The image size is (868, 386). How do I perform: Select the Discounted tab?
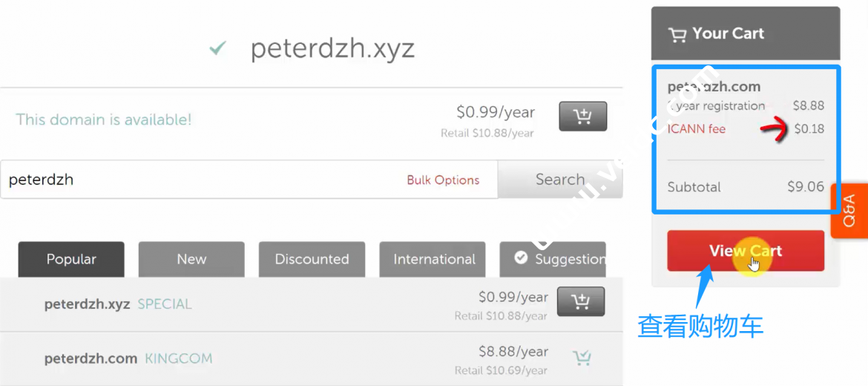pyautogui.click(x=312, y=259)
